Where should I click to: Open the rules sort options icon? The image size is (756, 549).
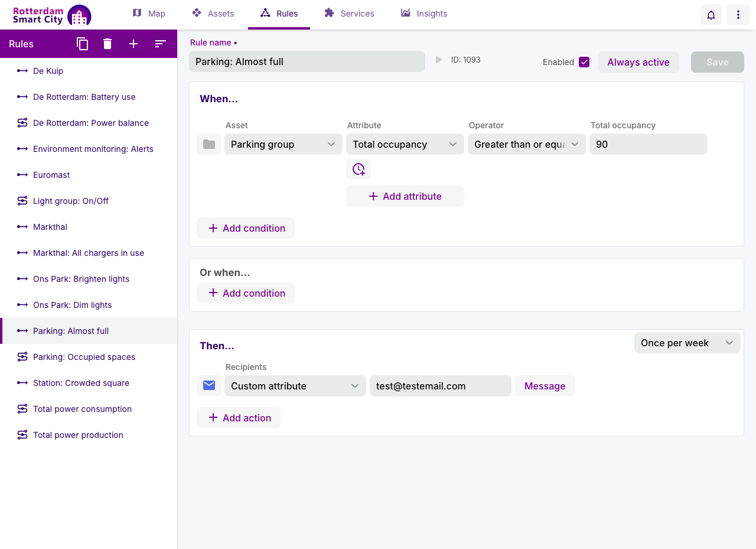(x=161, y=44)
